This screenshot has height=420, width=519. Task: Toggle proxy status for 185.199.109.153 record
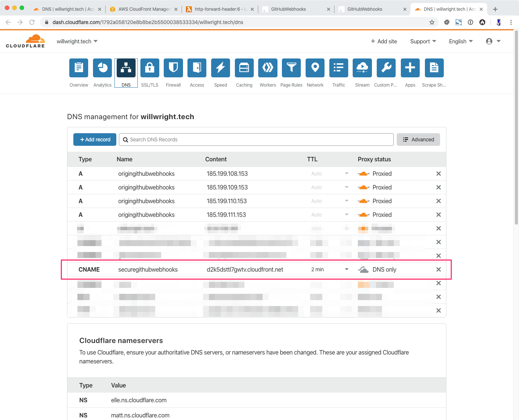click(363, 187)
